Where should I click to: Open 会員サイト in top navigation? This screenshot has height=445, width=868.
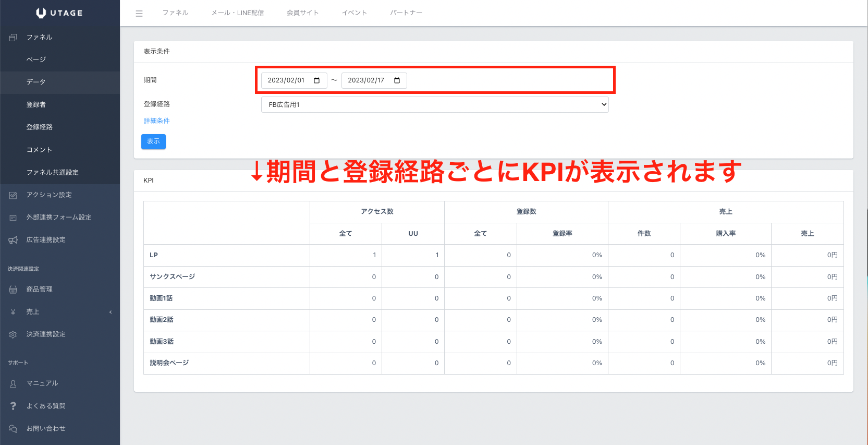pyautogui.click(x=302, y=13)
